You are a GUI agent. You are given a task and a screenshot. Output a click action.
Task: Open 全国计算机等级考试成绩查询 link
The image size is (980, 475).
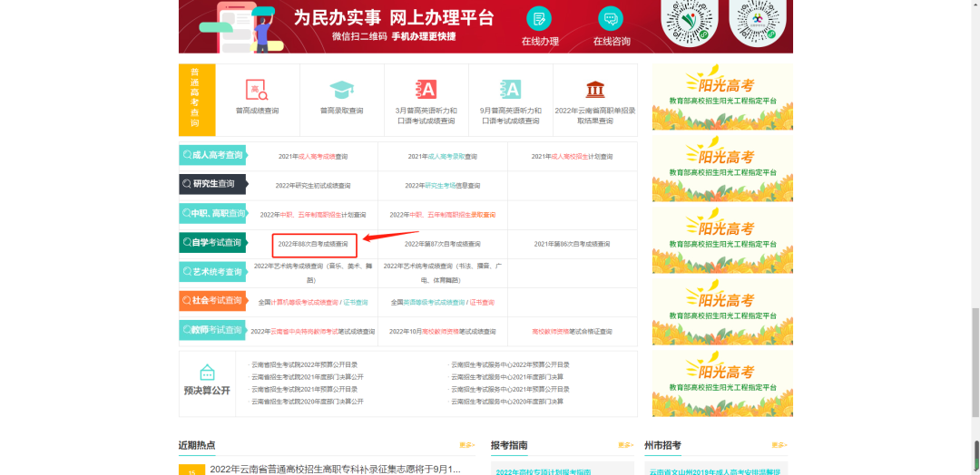pyautogui.click(x=299, y=302)
